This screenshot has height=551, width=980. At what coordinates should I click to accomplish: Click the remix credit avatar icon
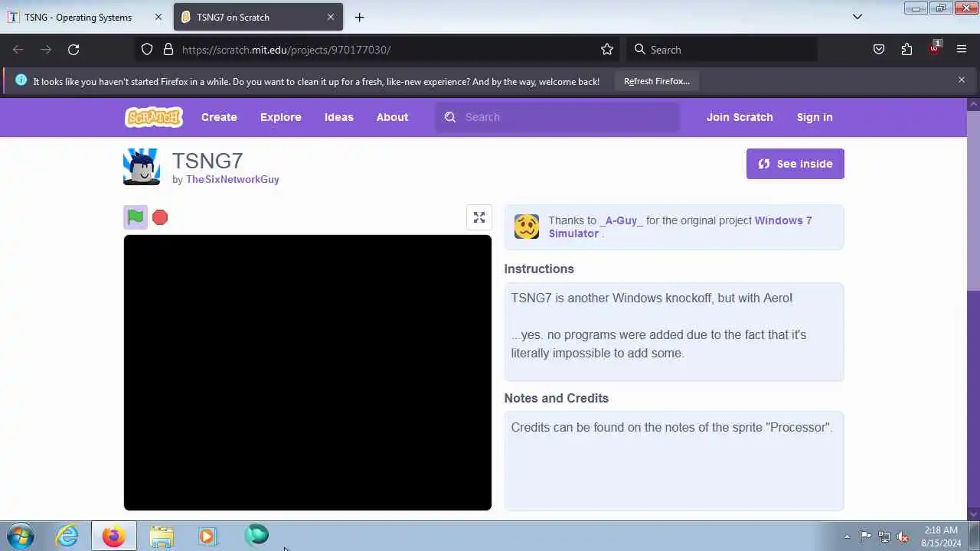coord(527,227)
